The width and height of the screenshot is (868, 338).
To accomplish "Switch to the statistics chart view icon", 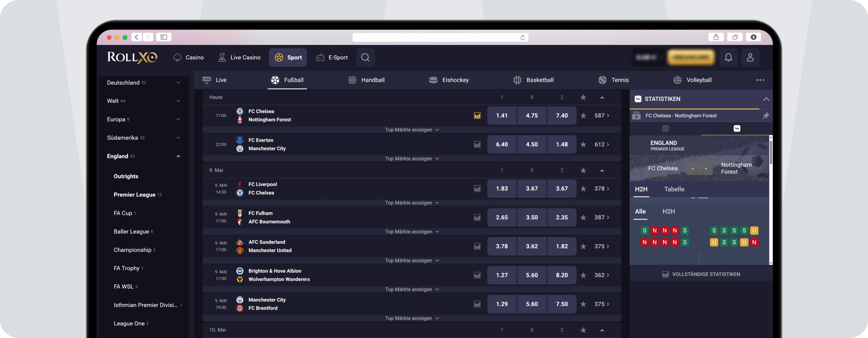I will point(737,128).
